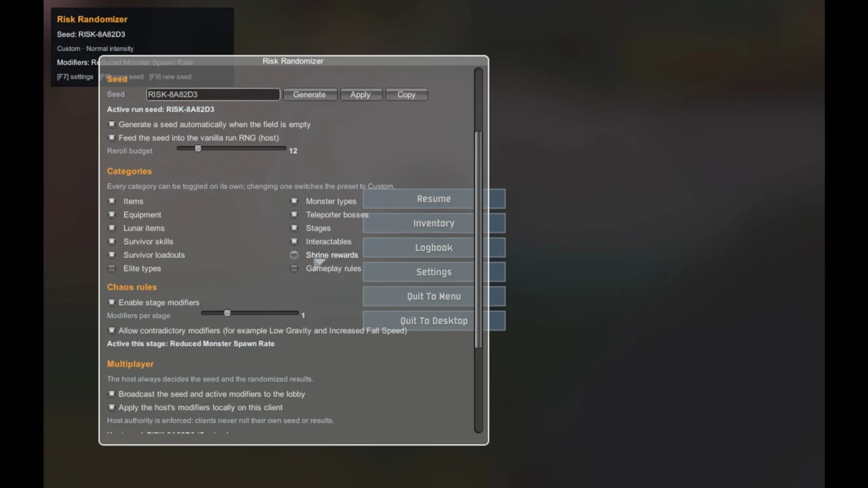Toggle Apply host's modifiers locally checkbox
The height and width of the screenshot is (488, 868).
click(x=112, y=407)
